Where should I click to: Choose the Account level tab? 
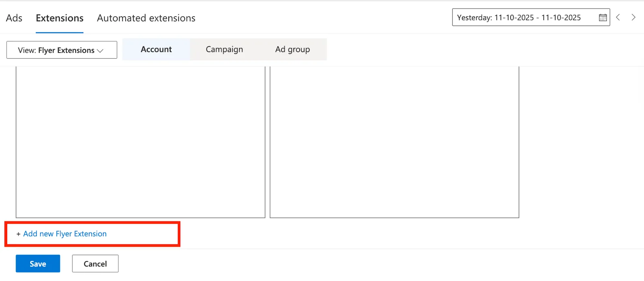156,50
